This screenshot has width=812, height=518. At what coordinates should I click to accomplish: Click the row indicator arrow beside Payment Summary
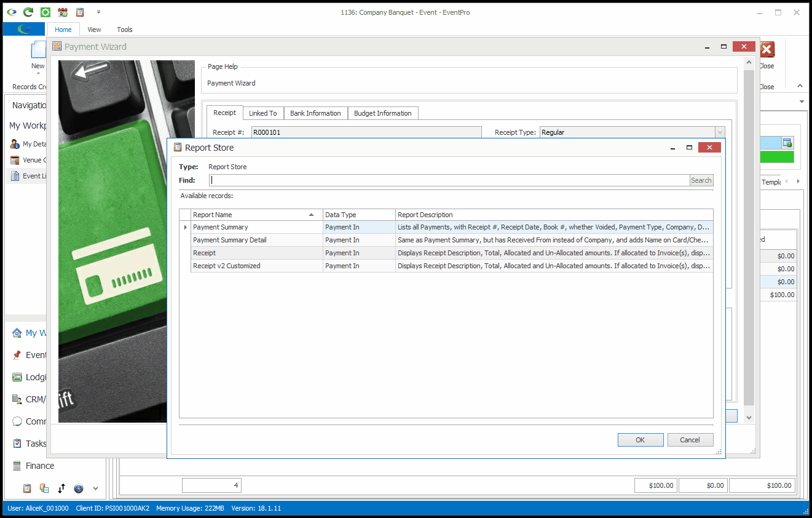(x=185, y=227)
